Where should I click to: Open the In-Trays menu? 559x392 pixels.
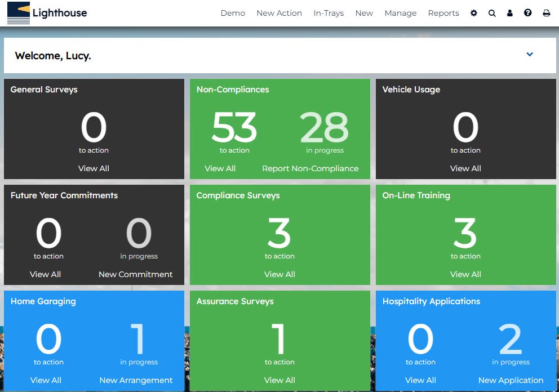329,13
